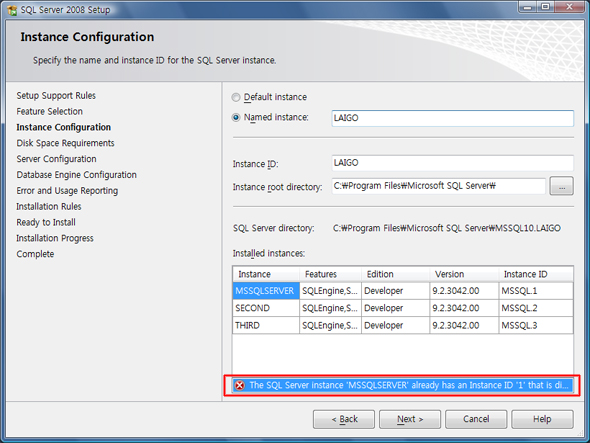This screenshot has width=590, height=443.
Task: Click the Database Engine Configuration step
Action: click(76, 175)
